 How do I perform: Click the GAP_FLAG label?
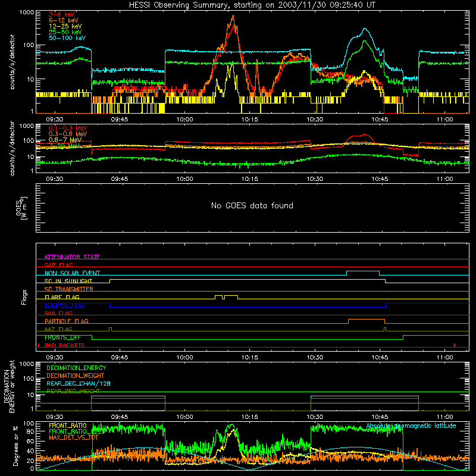point(58,265)
